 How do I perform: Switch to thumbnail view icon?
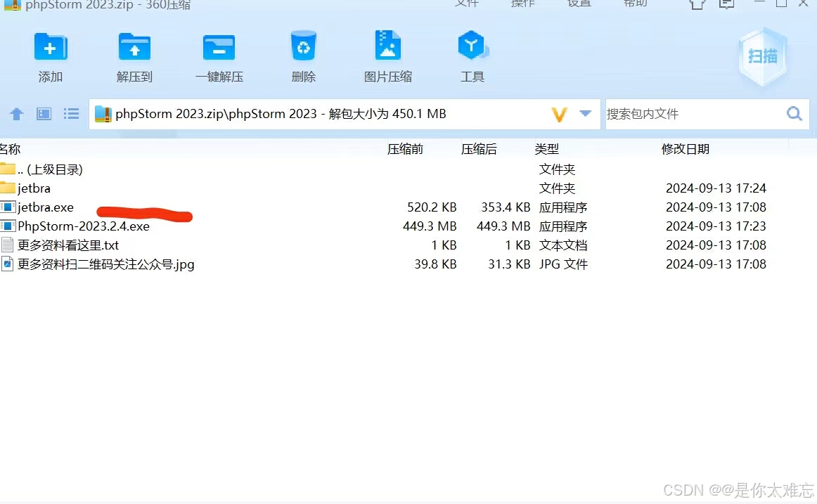(44, 113)
